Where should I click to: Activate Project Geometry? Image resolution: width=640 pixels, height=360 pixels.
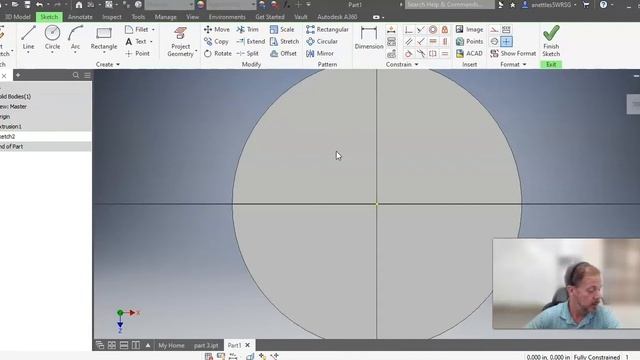[180, 42]
